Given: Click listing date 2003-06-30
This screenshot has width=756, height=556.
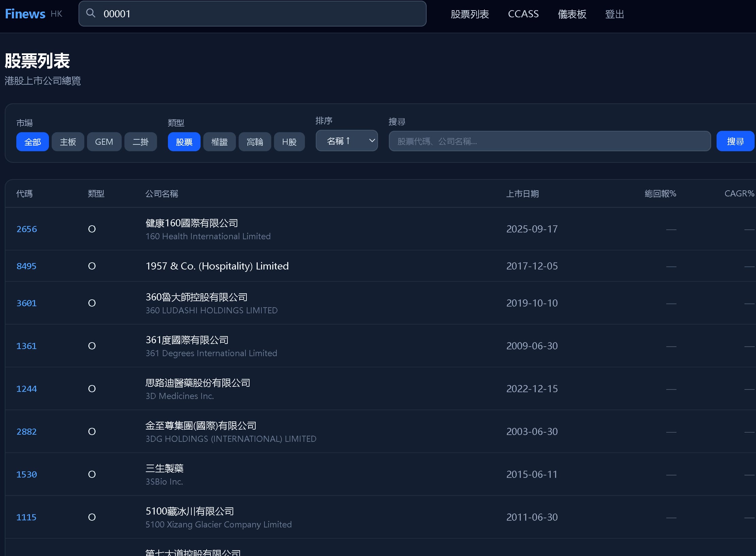Looking at the screenshot, I should tap(532, 432).
